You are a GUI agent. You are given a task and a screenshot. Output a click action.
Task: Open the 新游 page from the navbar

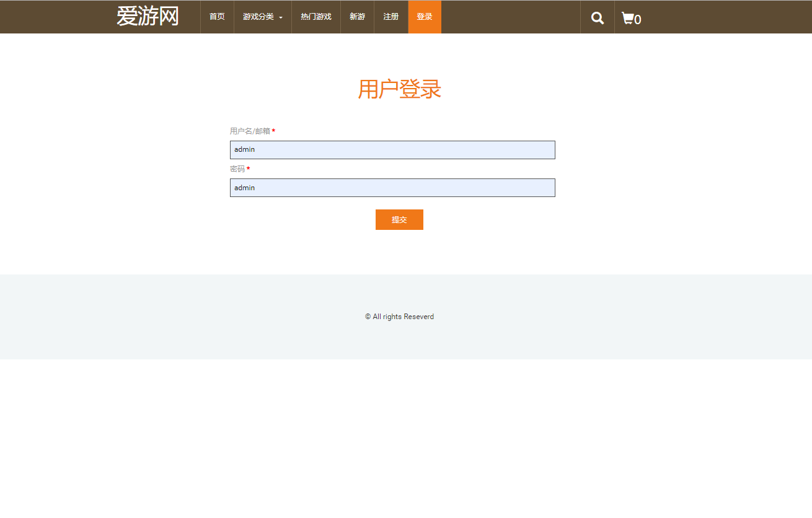click(357, 17)
